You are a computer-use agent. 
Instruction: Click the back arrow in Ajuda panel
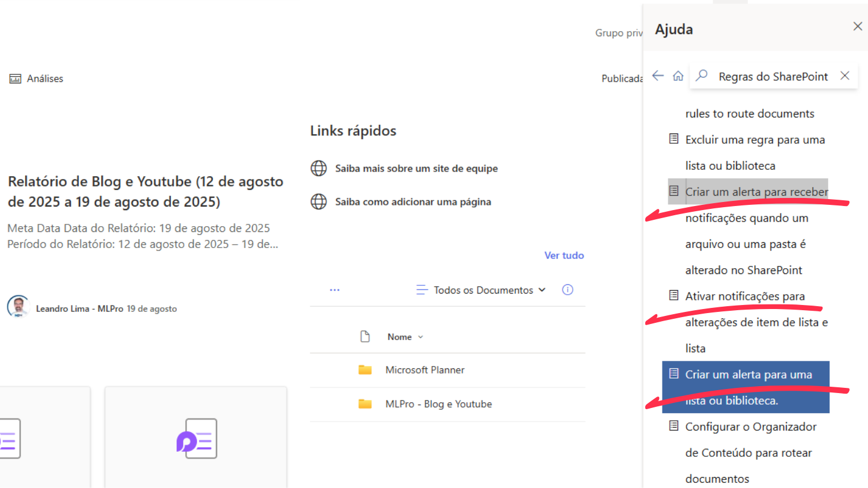point(658,76)
